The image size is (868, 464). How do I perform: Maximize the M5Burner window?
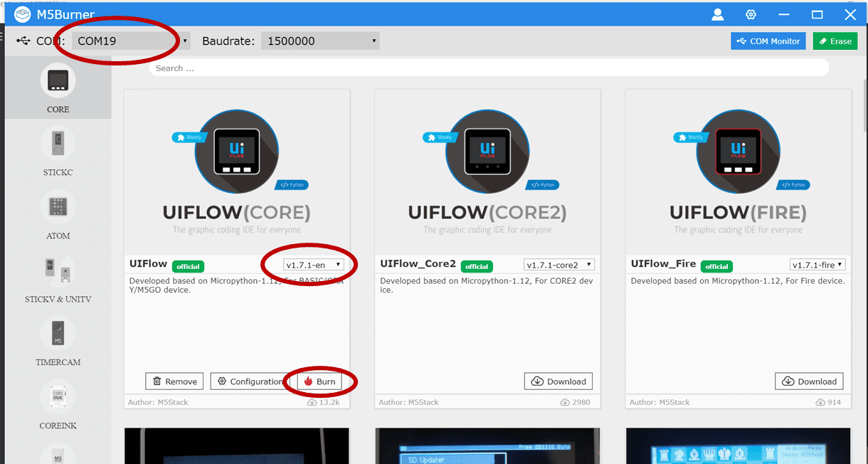(x=817, y=14)
